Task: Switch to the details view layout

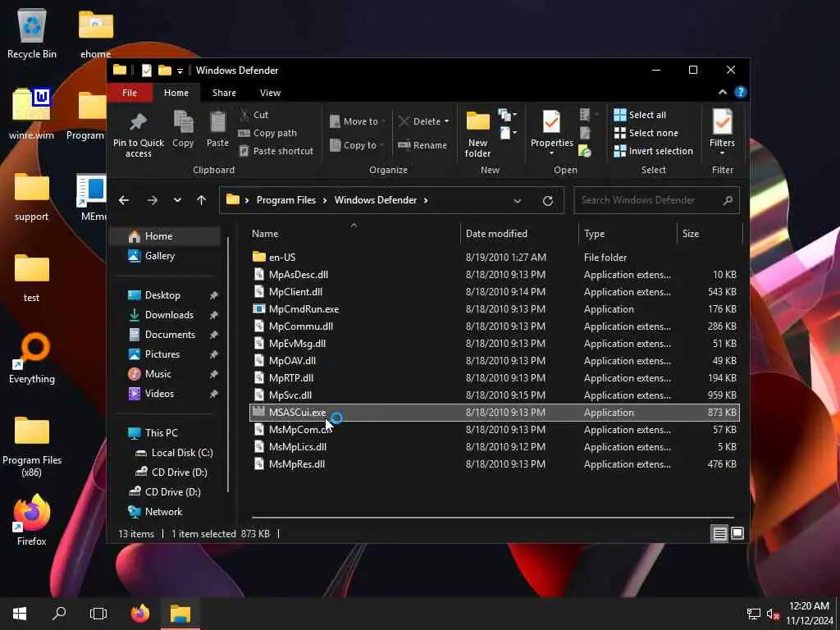Action: pyautogui.click(x=719, y=533)
